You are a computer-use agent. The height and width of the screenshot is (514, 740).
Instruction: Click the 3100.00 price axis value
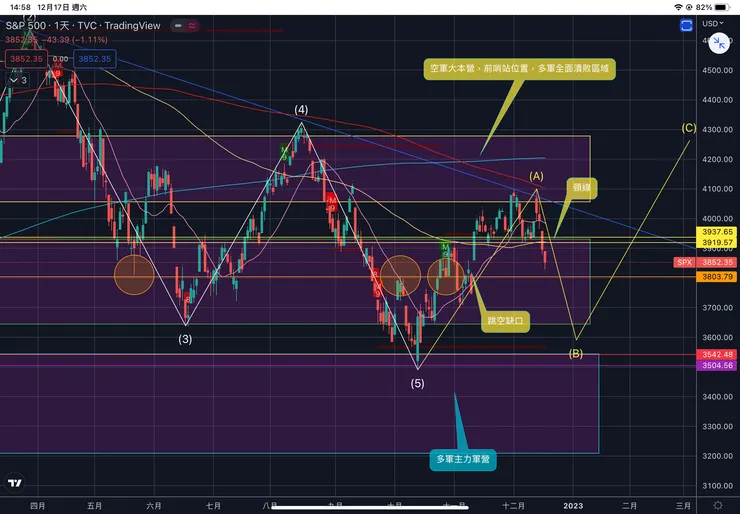tap(717, 486)
